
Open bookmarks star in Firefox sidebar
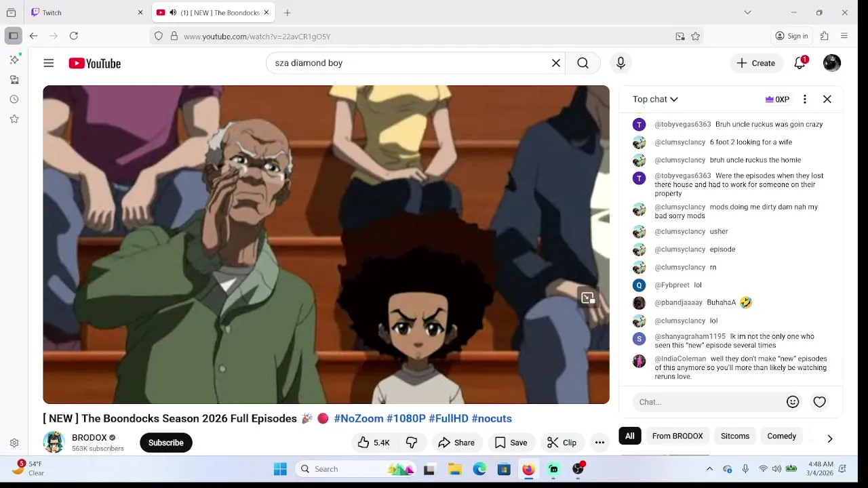click(14, 119)
